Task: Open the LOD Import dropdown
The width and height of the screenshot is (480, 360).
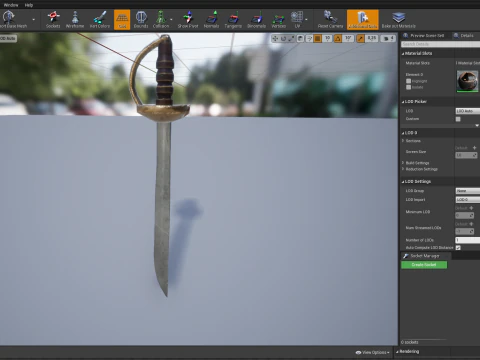Action: (468, 200)
